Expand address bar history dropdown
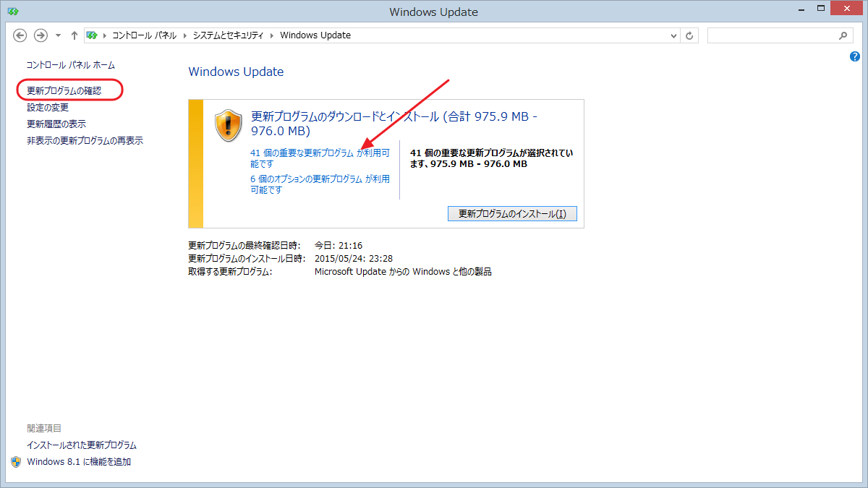868x488 pixels. 673,35
